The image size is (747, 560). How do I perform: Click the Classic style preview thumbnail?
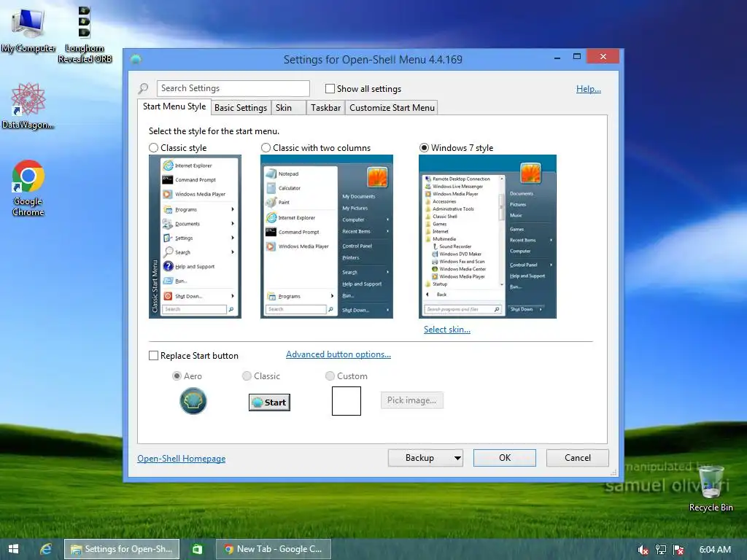pos(195,237)
